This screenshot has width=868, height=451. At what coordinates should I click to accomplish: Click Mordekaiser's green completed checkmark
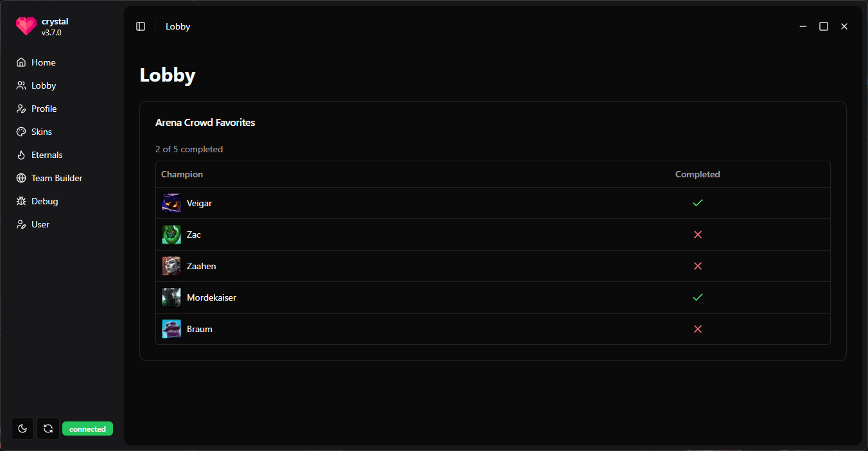point(698,297)
